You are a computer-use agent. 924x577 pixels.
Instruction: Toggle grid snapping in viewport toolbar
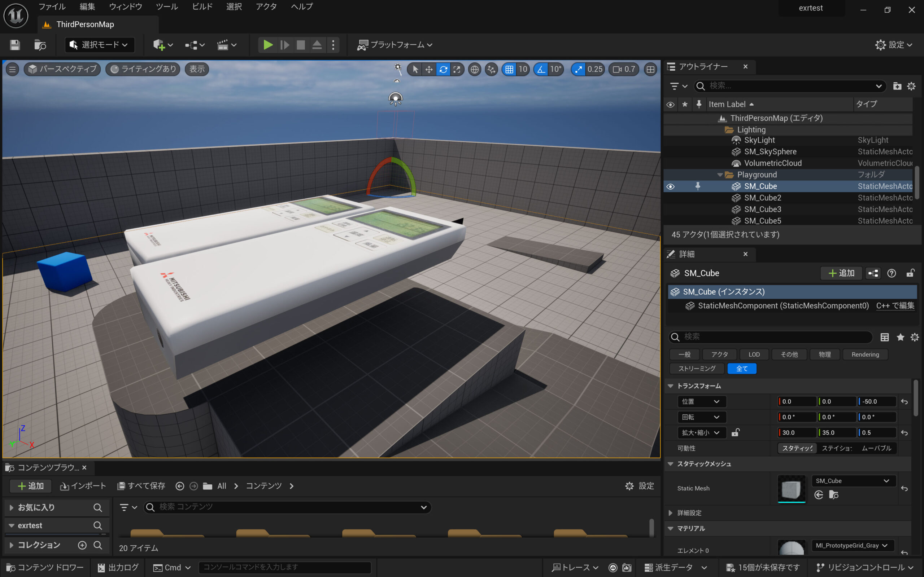509,70
